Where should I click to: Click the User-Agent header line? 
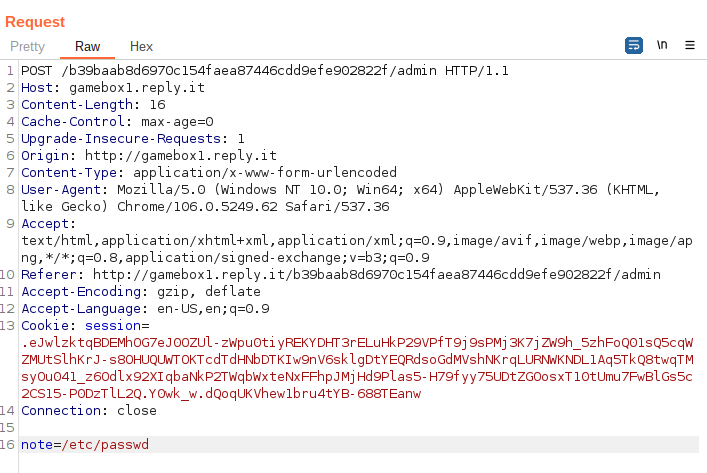coord(300,190)
